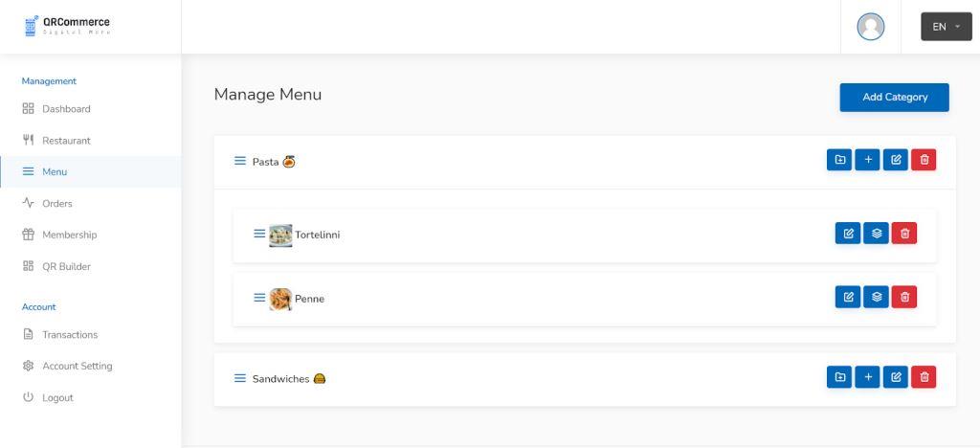Click the Tortelinni dish thumbnail
This screenshot has height=448, width=980.
[280, 235]
